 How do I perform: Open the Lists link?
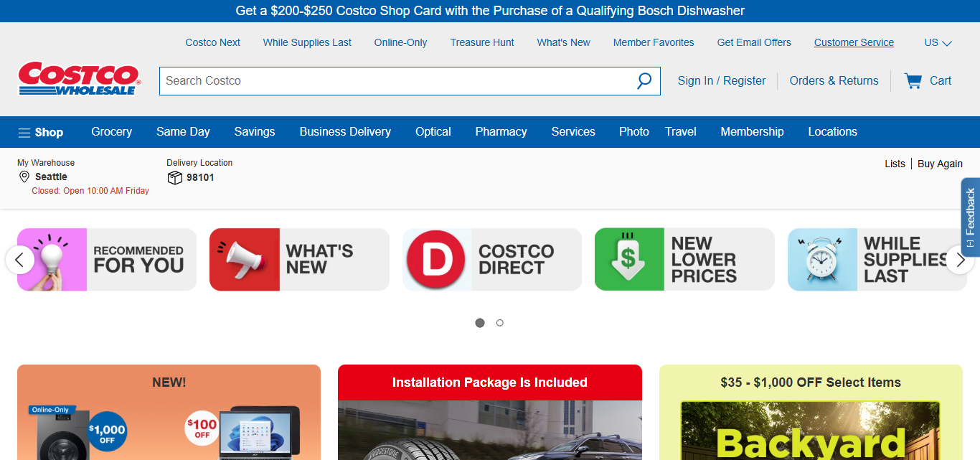click(895, 164)
